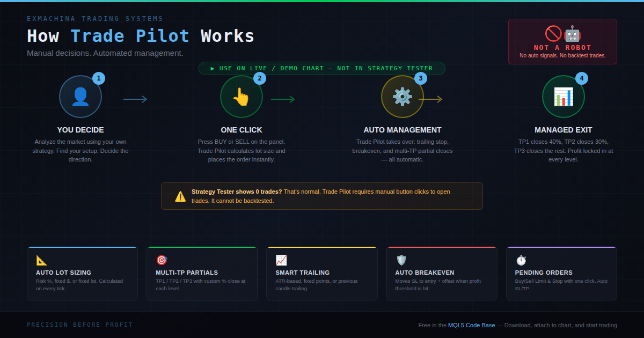This screenshot has height=338, width=644.
Task: Click the PRECISION BEFORE PROFIT footer text
Action: 80,325
